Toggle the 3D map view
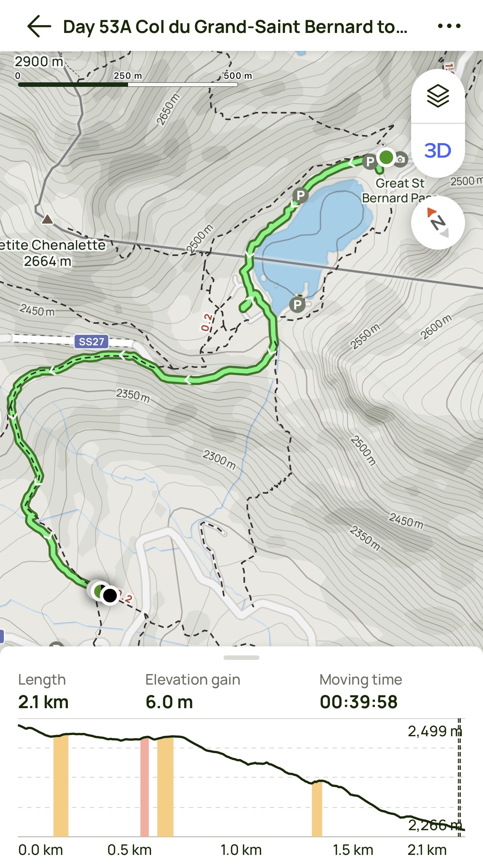Screen dimensions: 483x868 (438, 150)
